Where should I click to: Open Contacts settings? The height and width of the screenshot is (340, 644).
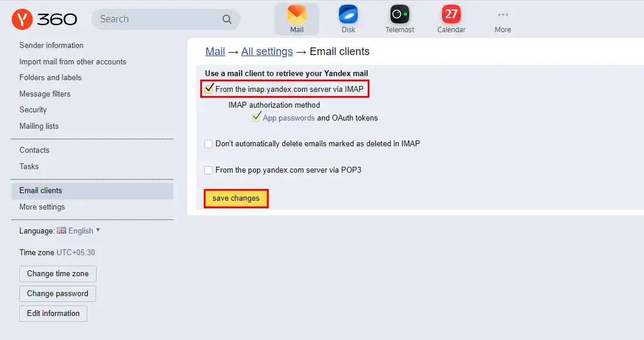coord(34,150)
